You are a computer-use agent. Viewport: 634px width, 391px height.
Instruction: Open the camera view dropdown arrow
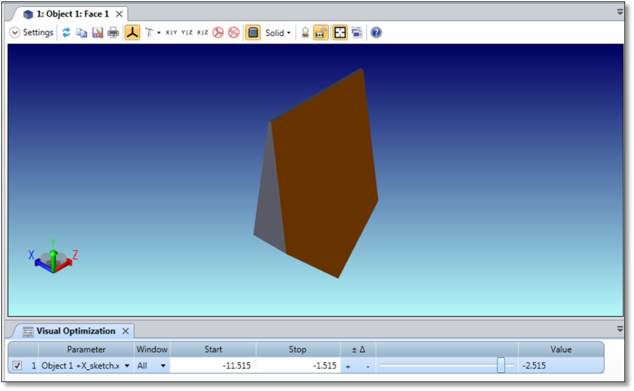[159, 33]
